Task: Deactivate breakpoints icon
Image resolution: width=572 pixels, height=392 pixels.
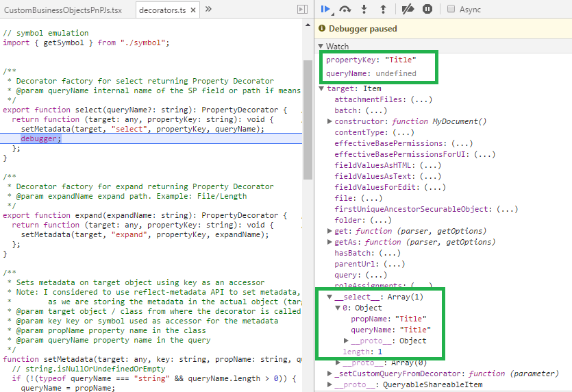Action: click(408, 9)
